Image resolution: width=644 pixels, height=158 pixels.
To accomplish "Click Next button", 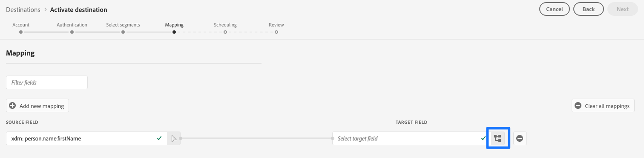I will point(623,9).
